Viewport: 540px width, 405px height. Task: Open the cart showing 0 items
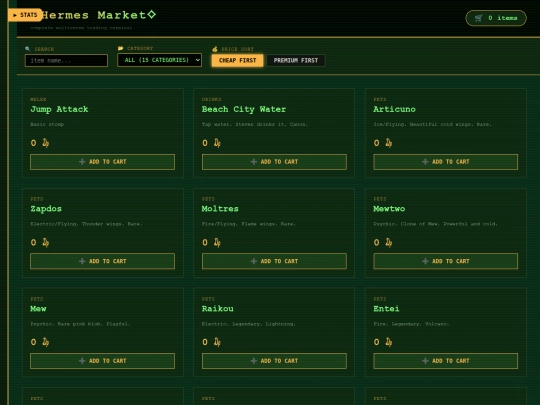click(x=496, y=18)
